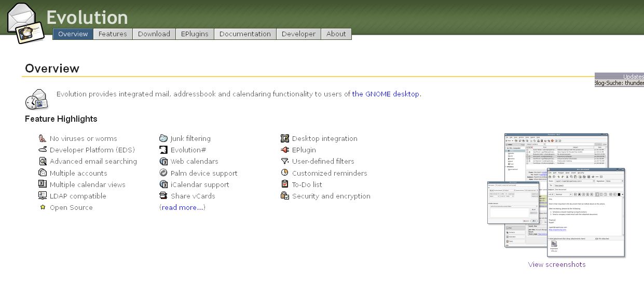Image resolution: width=644 pixels, height=285 pixels.
Task: Click the Open Source text
Action: pos(71,207)
